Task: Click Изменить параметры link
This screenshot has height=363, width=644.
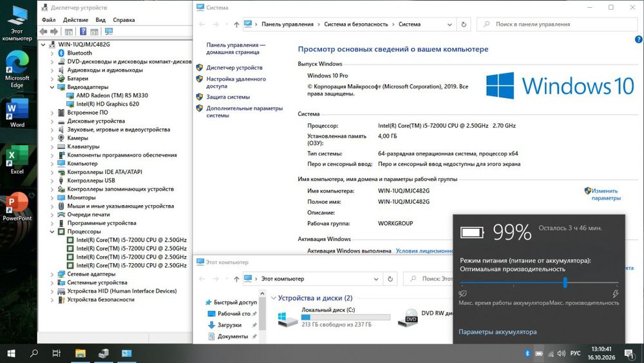Action: tap(606, 195)
